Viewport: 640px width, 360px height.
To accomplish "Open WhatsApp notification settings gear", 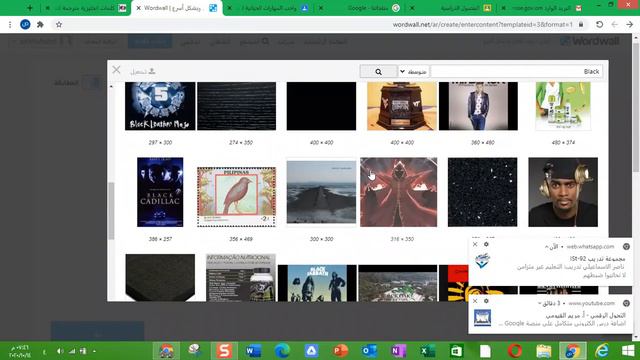I will coord(486,244).
